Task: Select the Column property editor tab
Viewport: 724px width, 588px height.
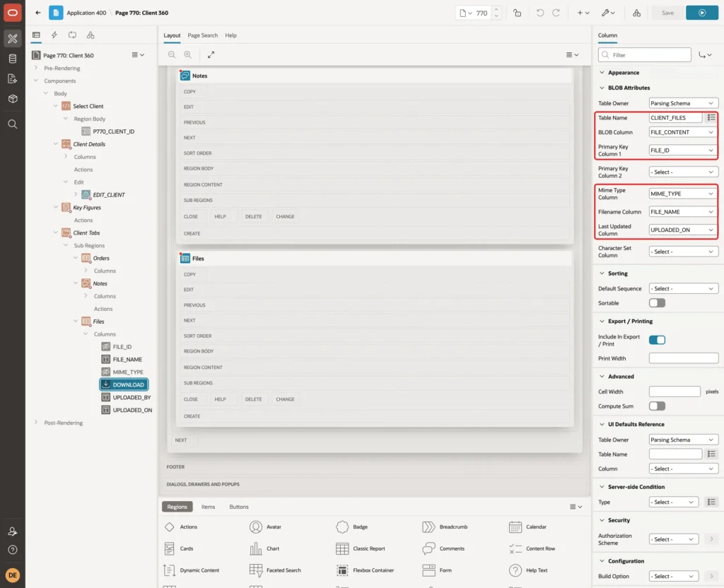Action: click(607, 35)
